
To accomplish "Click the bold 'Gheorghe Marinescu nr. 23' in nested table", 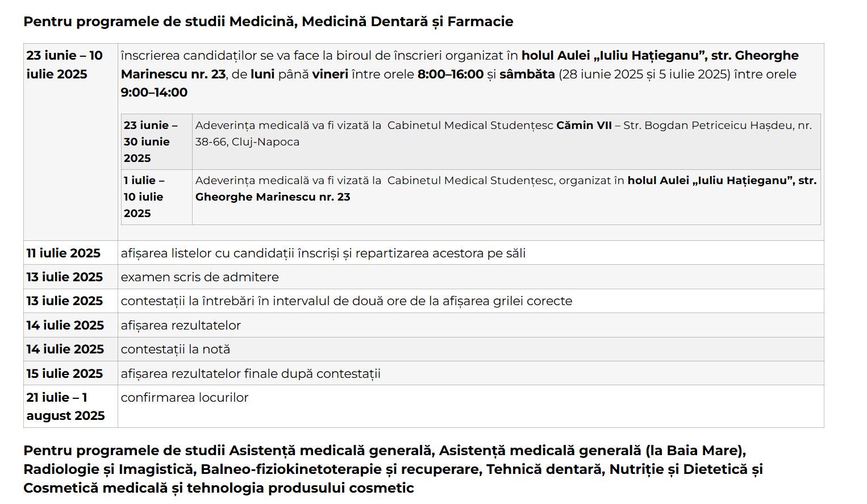I will pyautogui.click(x=273, y=197).
